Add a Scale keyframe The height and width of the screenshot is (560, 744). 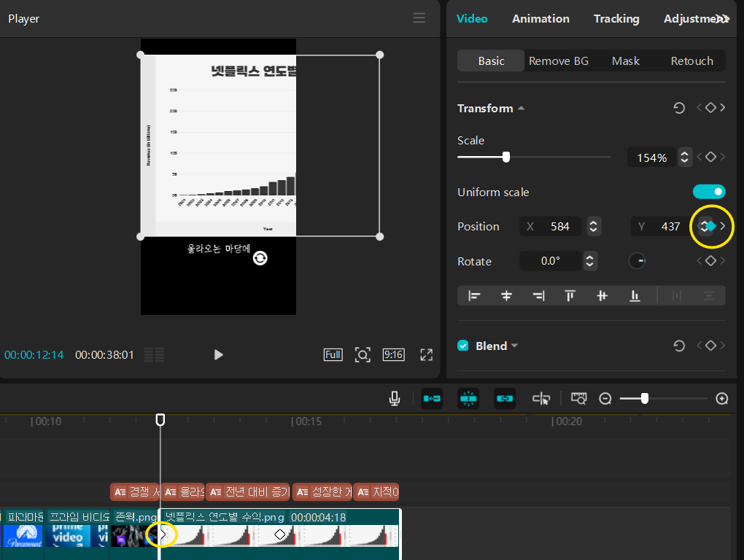(x=710, y=157)
